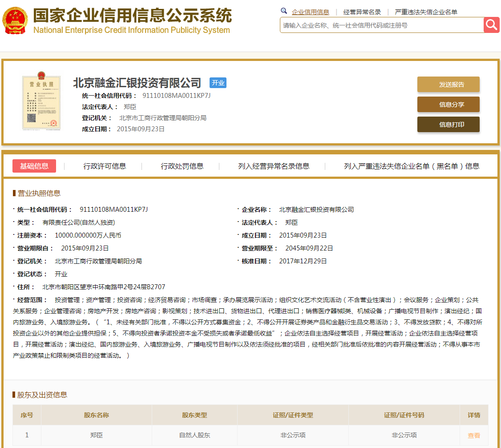Image resolution: width=501 pixels, height=448 pixels.
Task: Click the 股东名称 column header
Action: (97, 415)
